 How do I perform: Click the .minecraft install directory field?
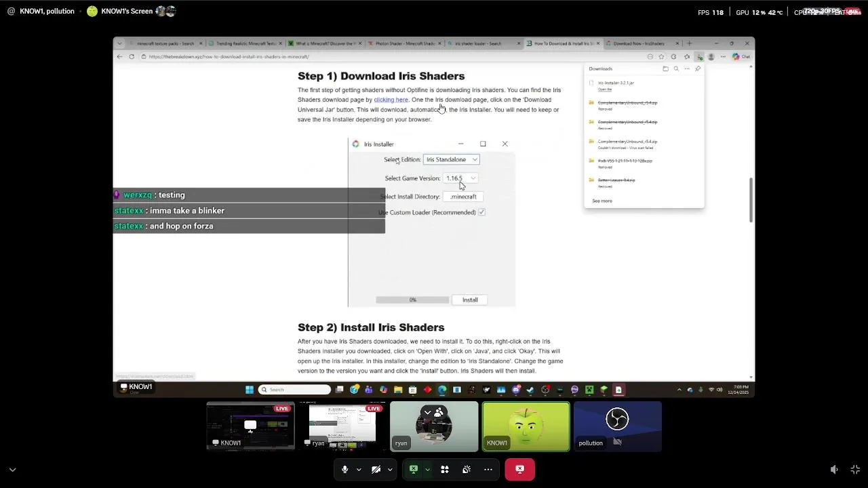pos(463,197)
